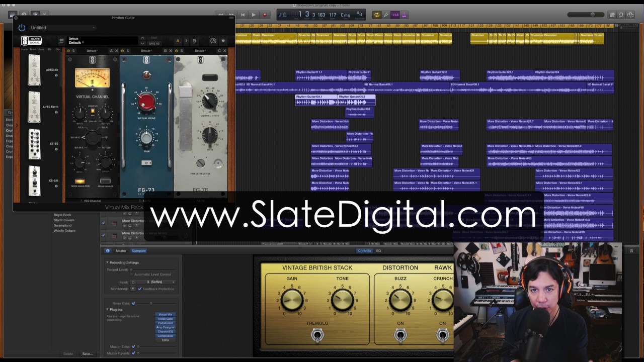Switch to the Master tab
Image resolution: width=644 pixels, height=362 pixels.
pyautogui.click(x=121, y=250)
